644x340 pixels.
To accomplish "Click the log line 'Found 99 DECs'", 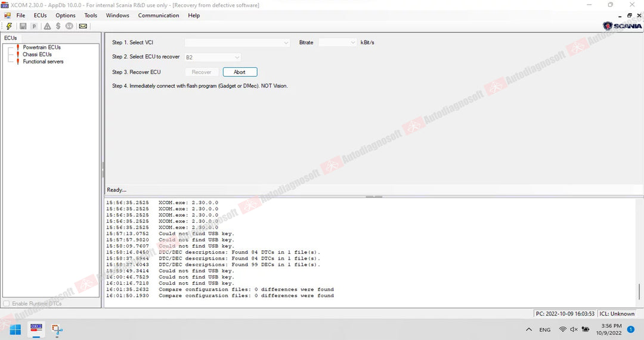I will click(213, 265).
